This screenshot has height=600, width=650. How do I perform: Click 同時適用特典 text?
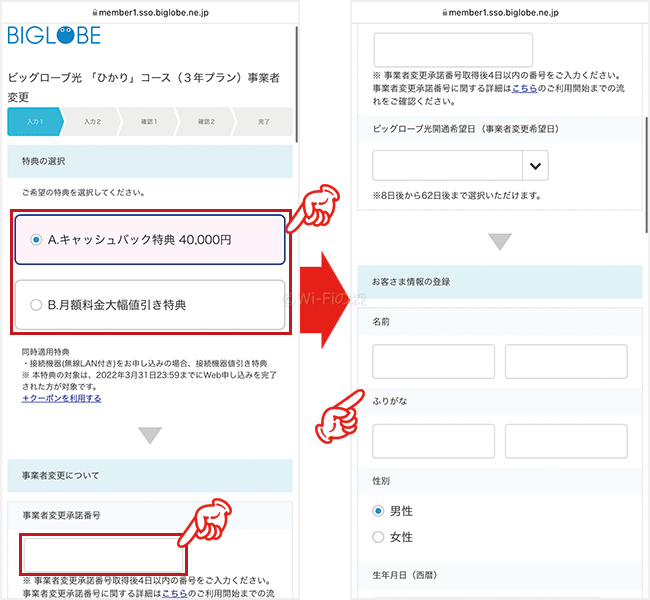46,352
